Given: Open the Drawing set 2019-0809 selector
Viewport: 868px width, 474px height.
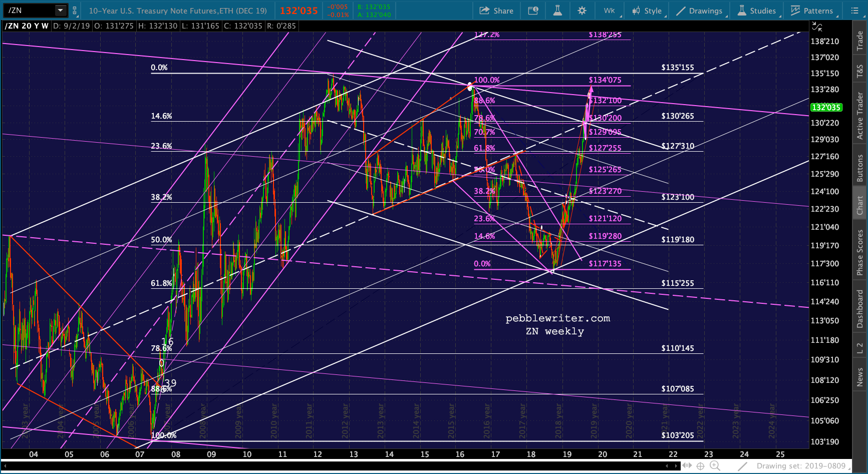Looking at the screenshot, I should click(x=800, y=466).
